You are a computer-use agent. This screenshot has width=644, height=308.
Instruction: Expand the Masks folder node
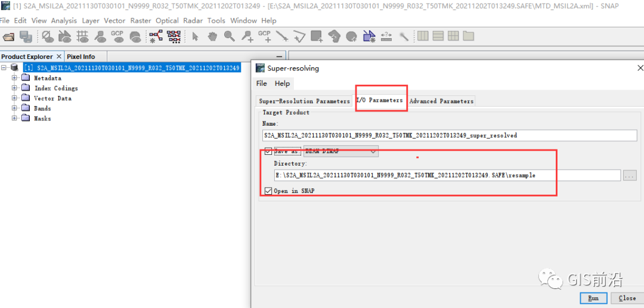pos(15,118)
